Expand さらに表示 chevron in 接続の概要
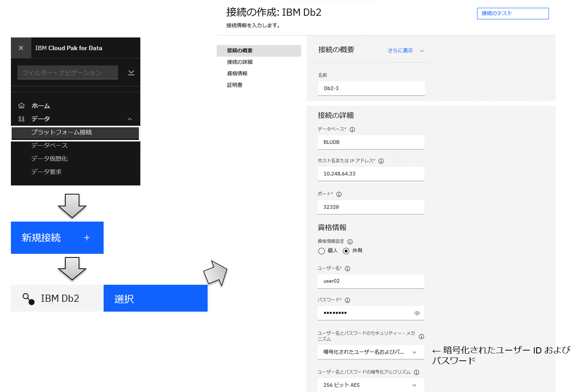The height and width of the screenshot is (392, 581). click(422, 51)
